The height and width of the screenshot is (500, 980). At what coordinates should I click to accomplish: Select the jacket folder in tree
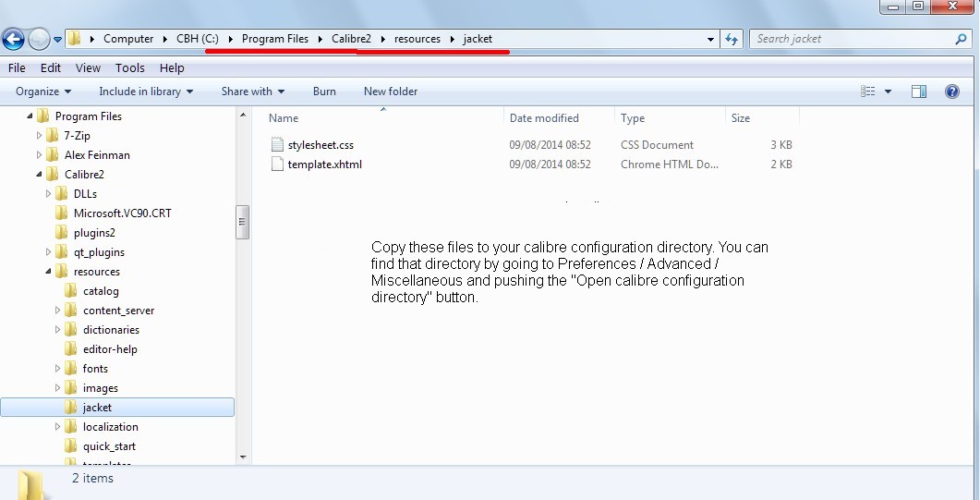click(x=117, y=408)
